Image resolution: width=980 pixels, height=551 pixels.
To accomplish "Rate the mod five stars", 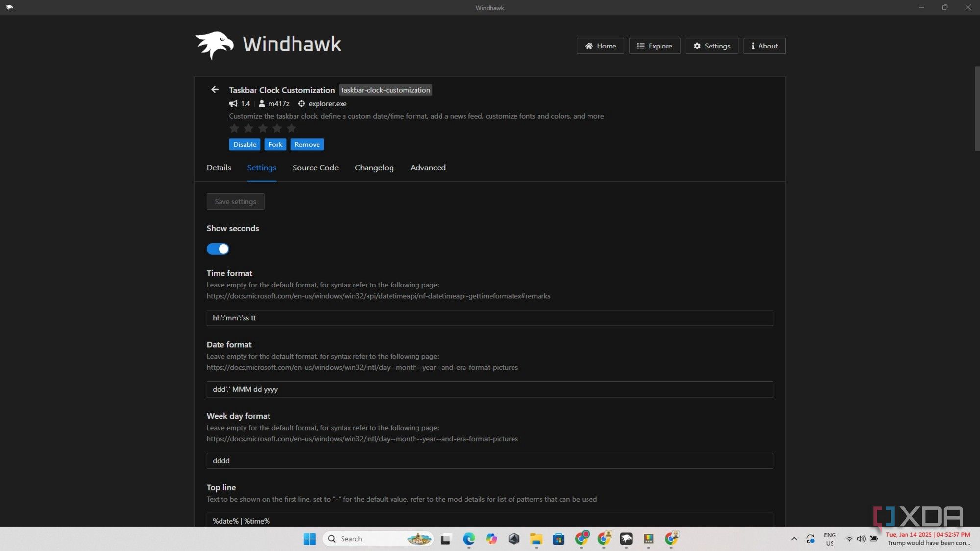I will coord(292,128).
